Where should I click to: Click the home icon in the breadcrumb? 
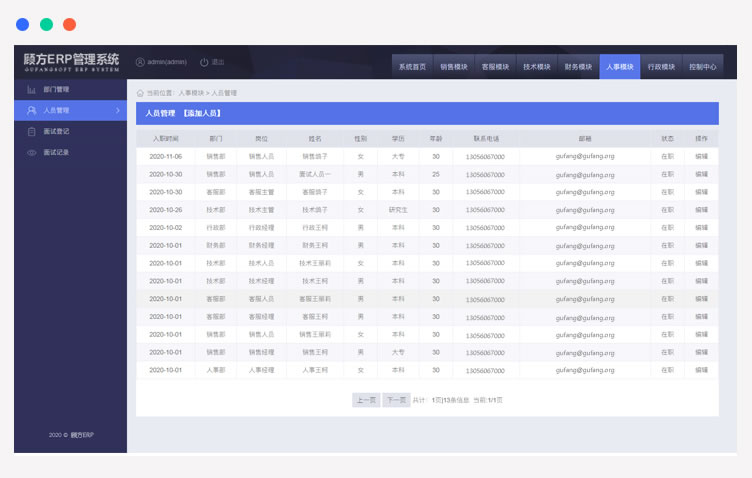pos(140,93)
